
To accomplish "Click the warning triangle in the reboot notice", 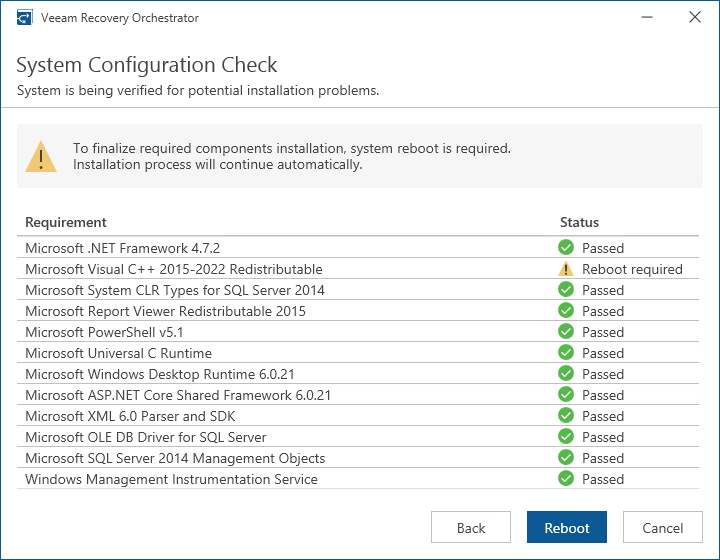I will pyautogui.click(x=41, y=156).
